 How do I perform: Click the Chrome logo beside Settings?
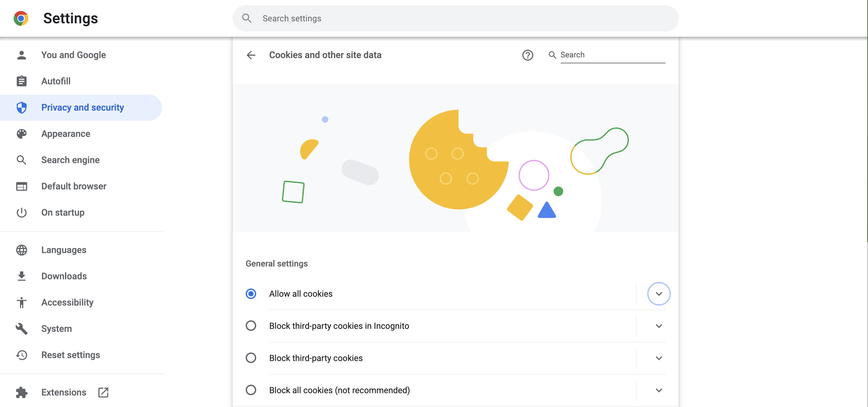(21, 18)
